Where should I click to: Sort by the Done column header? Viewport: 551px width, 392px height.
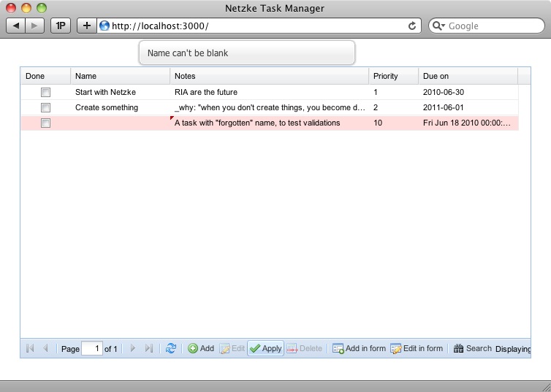pyautogui.click(x=46, y=76)
